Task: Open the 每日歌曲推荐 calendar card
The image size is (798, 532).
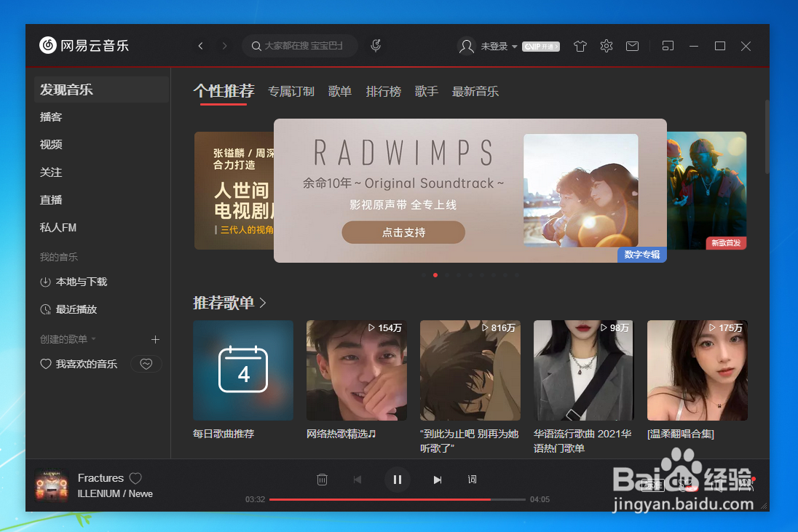Action: 243,370
